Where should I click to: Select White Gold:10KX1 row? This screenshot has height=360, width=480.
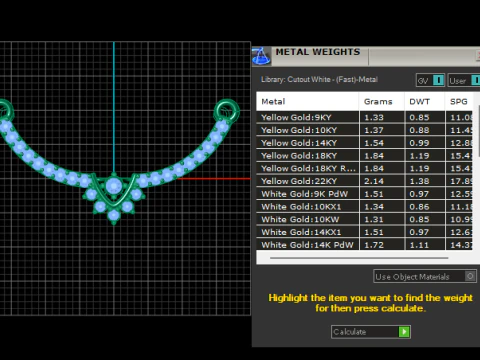point(364,207)
